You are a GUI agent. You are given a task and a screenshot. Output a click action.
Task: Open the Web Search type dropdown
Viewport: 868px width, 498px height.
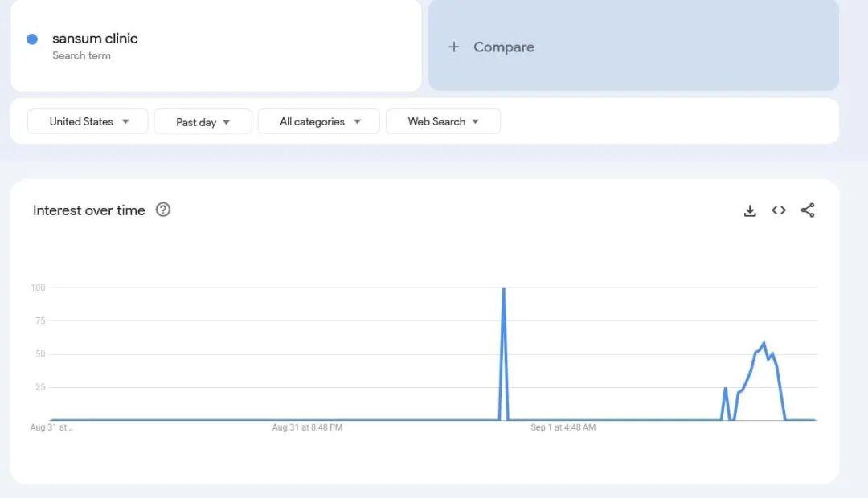click(x=443, y=121)
